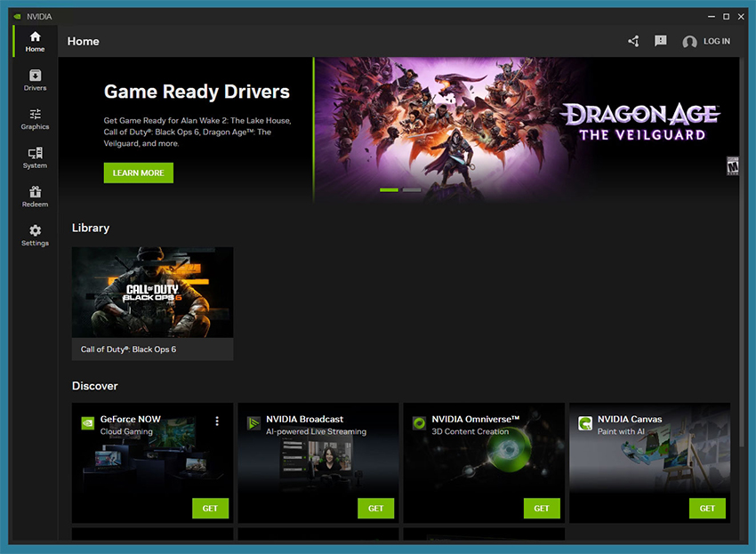Click the NVIDIA Broadcast title text
The image size is (756, 554).
coord(305,419)
